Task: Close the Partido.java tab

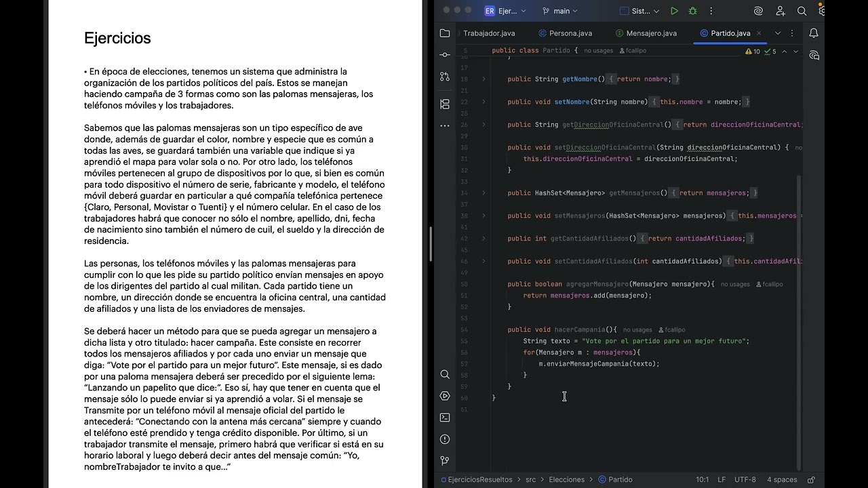Action: pyautogui.click(x=759, y=33)
